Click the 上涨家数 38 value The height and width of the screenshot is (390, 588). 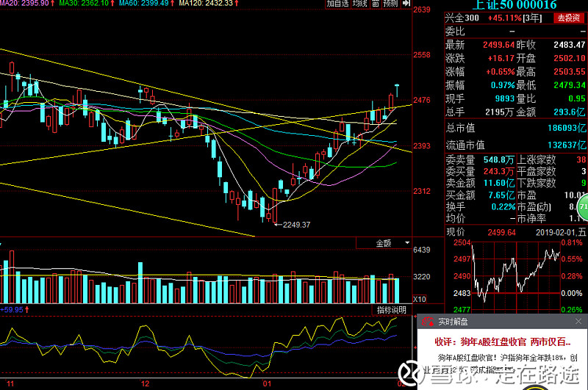[x=581, y=160]
